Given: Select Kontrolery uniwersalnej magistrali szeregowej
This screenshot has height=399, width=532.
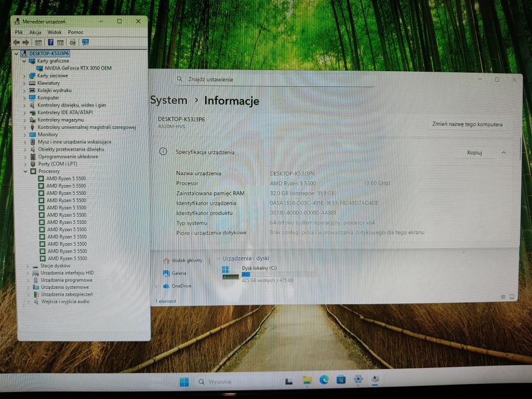Looking at the screenshot, I should (x=87, y=127).
